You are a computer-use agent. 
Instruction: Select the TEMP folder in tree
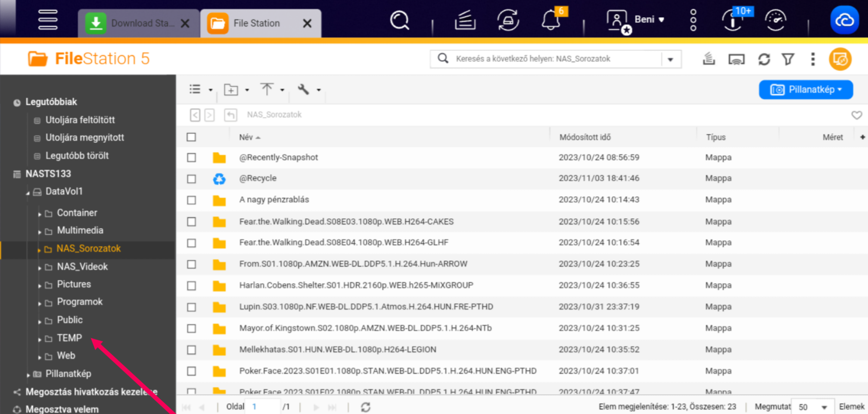tap(69, 338)
